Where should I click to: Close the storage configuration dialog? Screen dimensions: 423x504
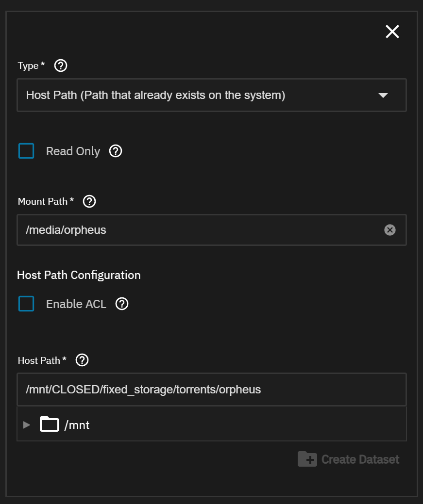click(392, 32)
